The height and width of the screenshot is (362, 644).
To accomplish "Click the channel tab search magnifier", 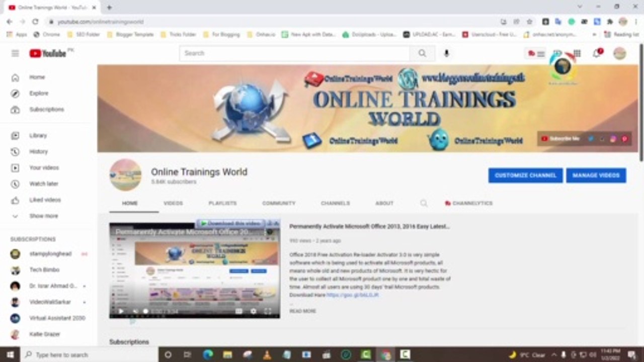I will coord(424,203).
